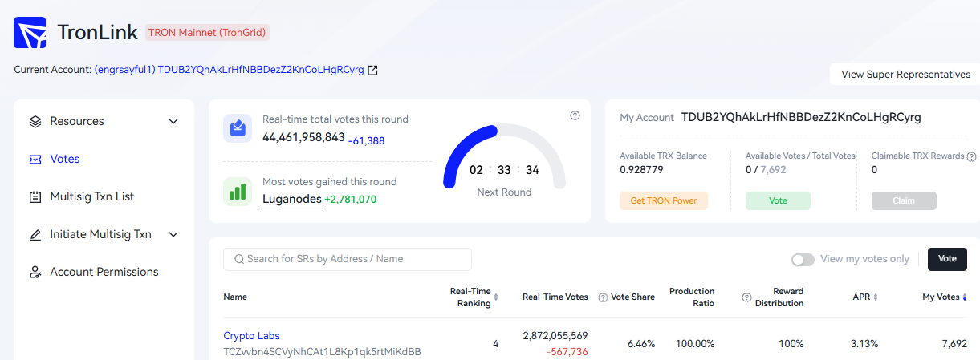Focus the Search for SRs input field
Viewport: 980px width, 360px height.
pyautogui.click(x=348, y=259)
